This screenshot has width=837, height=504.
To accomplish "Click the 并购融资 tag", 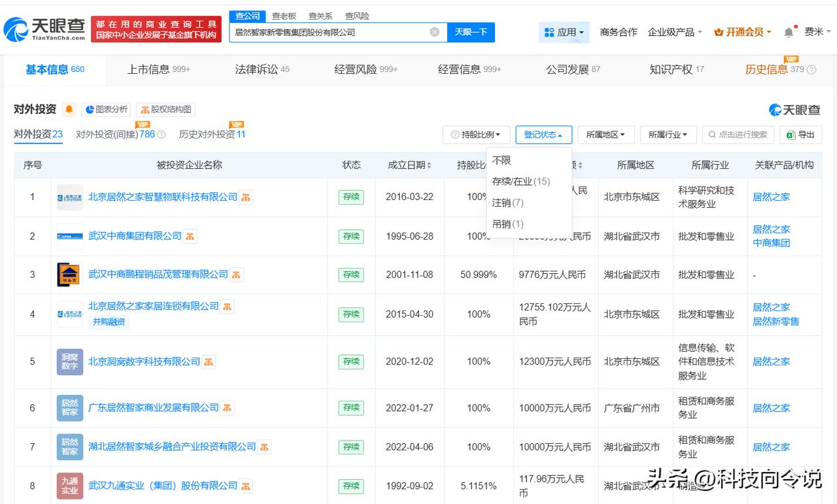I will tap(109, 322).
